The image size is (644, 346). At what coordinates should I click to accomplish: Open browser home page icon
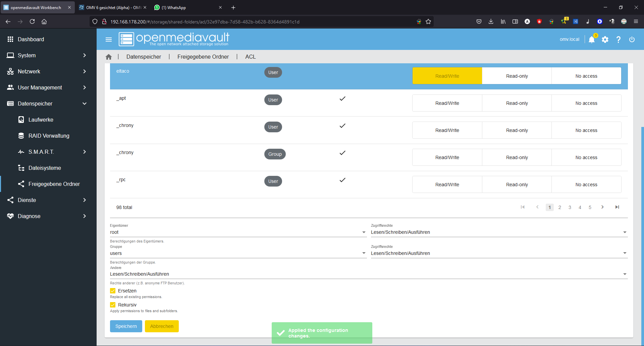[44, 21]
